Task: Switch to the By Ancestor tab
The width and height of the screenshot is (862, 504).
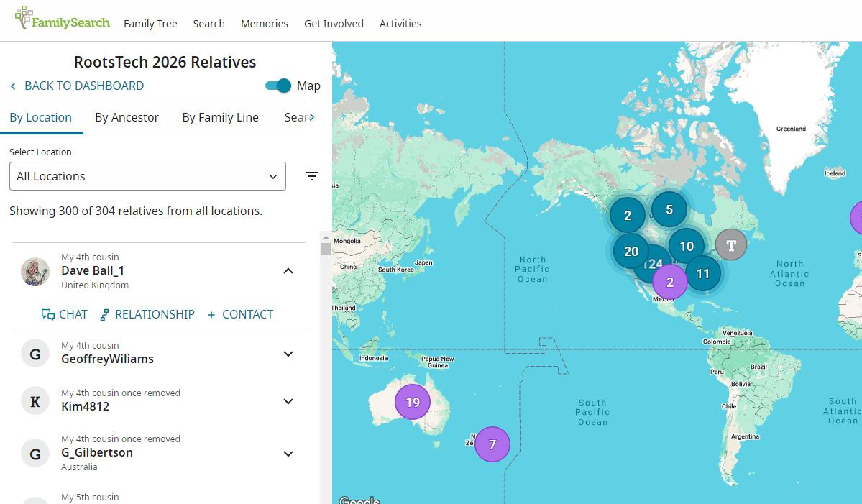Action: (127, 118)
